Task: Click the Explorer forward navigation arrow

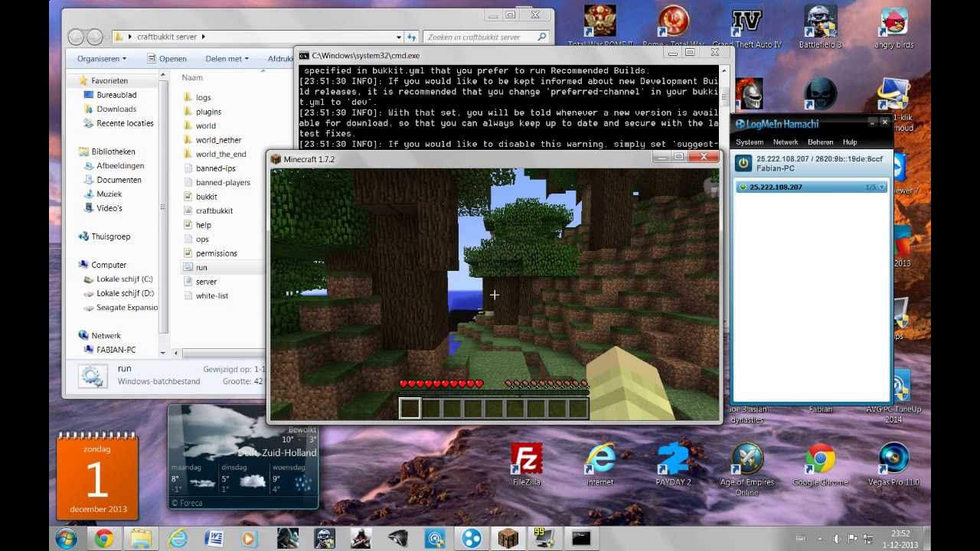Action: (x=94, y=37)
